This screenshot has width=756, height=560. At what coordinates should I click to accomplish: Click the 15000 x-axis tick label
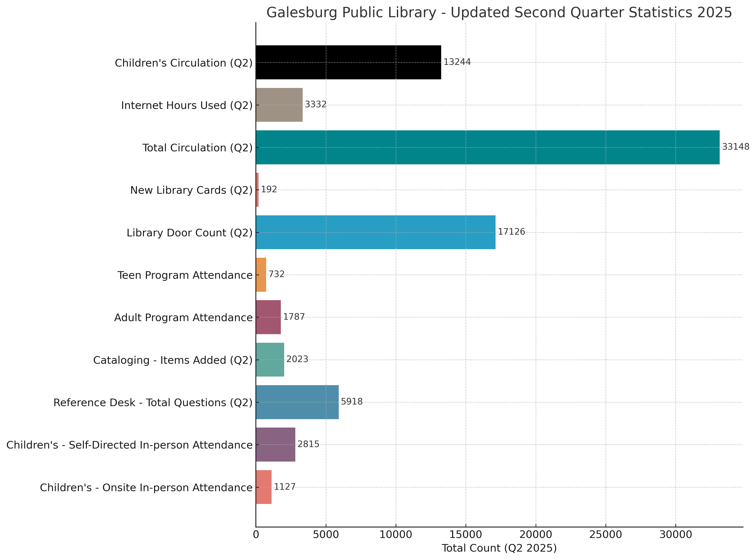click(x=466, y=535)
